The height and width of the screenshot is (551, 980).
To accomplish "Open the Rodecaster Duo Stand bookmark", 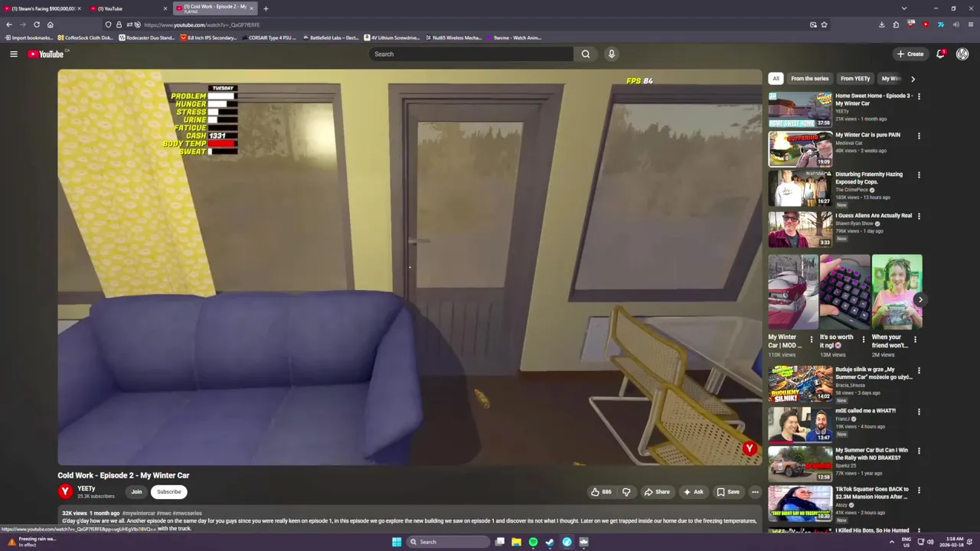I will coord(146,37).
